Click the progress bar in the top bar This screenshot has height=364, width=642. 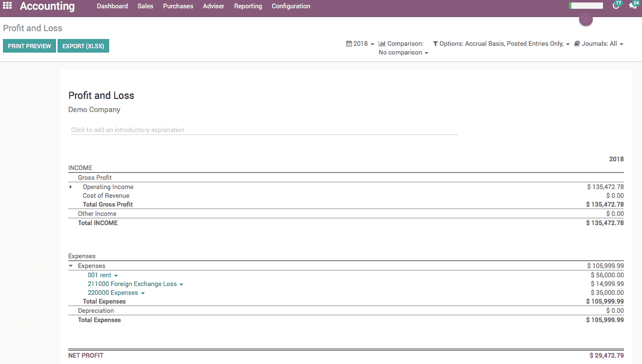pyautogui.click(x=585, y=5)
